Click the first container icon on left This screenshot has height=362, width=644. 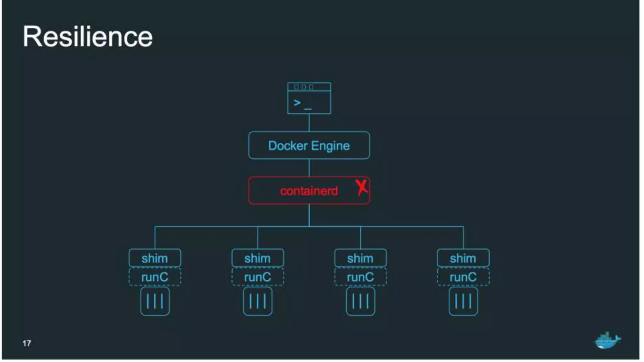(155, 301)
